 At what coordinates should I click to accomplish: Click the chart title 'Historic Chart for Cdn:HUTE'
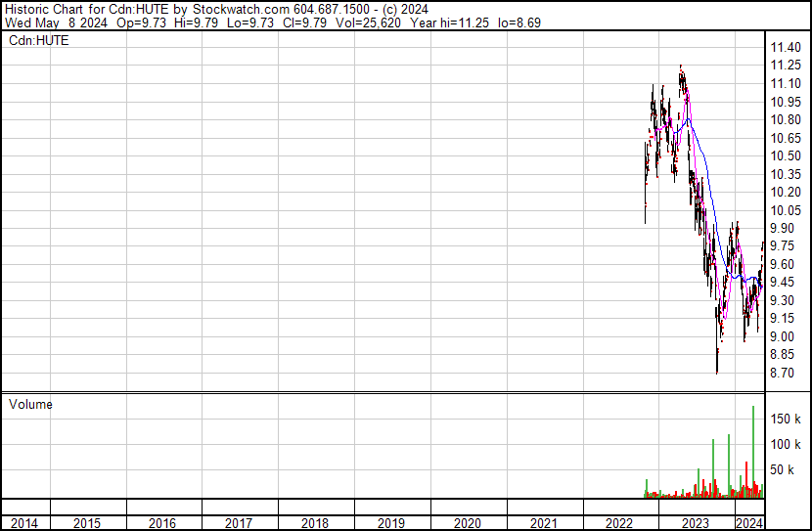pyautogui.click(x=87, y=10)
